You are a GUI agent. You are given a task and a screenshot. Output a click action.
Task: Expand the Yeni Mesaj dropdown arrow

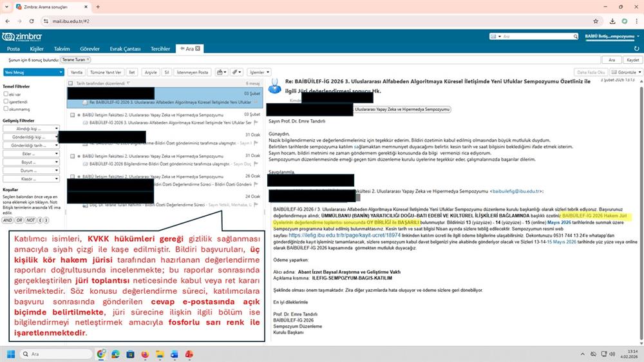(60, 72)
